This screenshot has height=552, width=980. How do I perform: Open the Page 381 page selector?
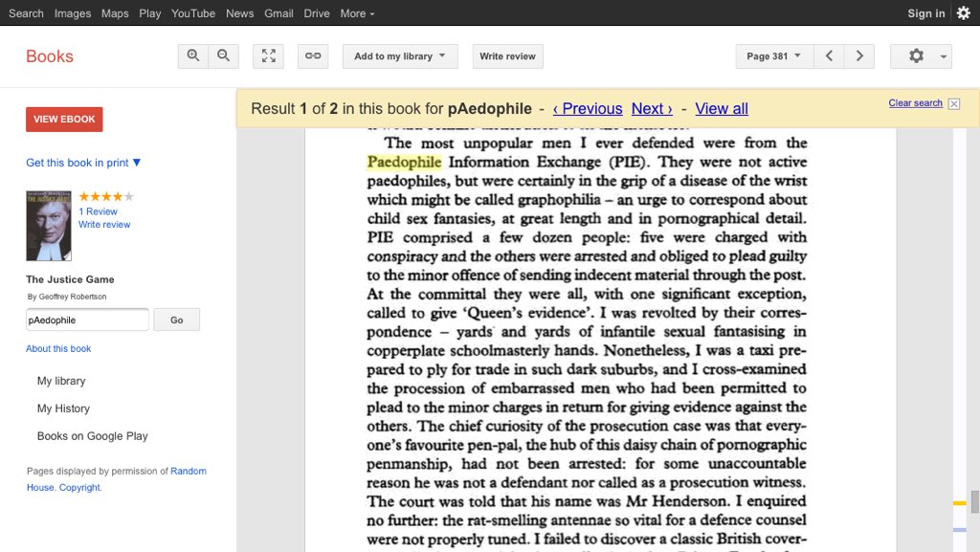tap(774, 56)
